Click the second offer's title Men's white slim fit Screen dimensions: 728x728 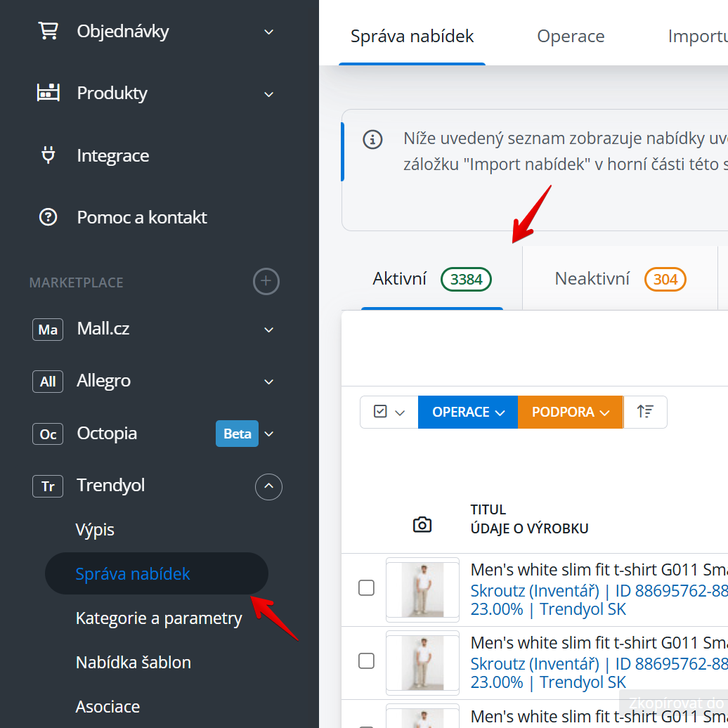pyautogui.click(x=599, y=642)
